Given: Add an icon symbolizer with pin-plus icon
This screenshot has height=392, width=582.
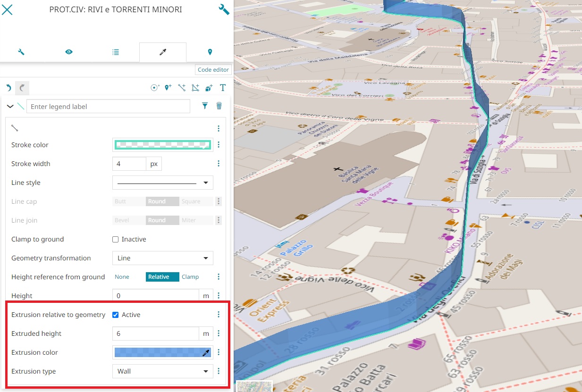Looking at the screenshot, I should point(168,88).
